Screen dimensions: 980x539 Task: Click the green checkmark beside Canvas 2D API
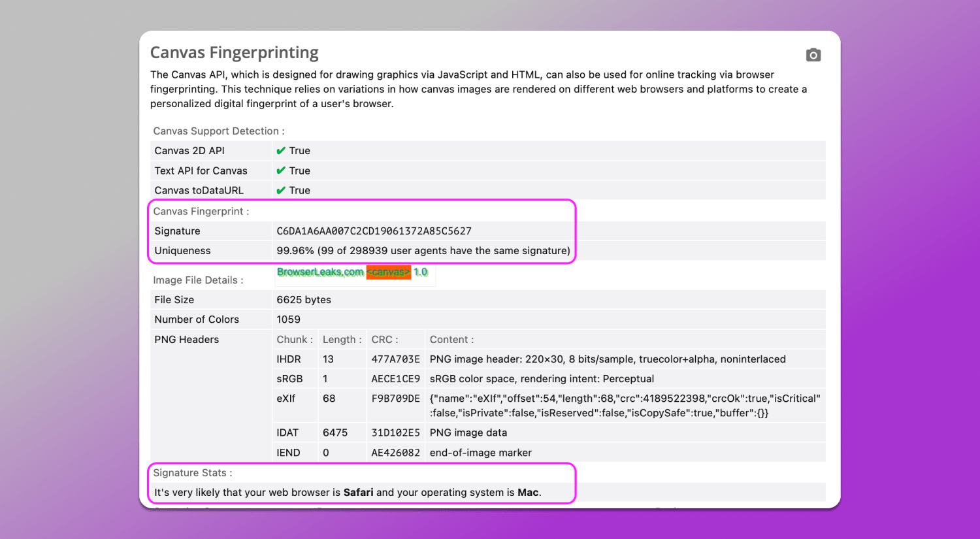281,151
